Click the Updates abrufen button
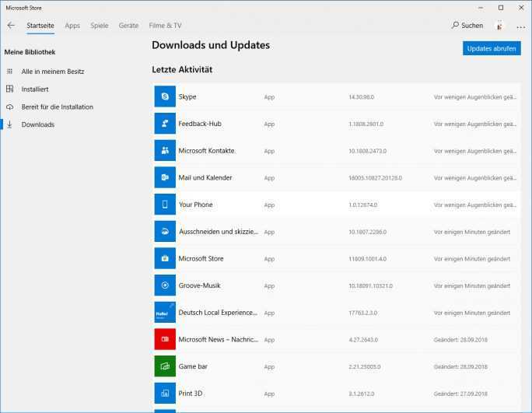532x413 pixels. 492,48
